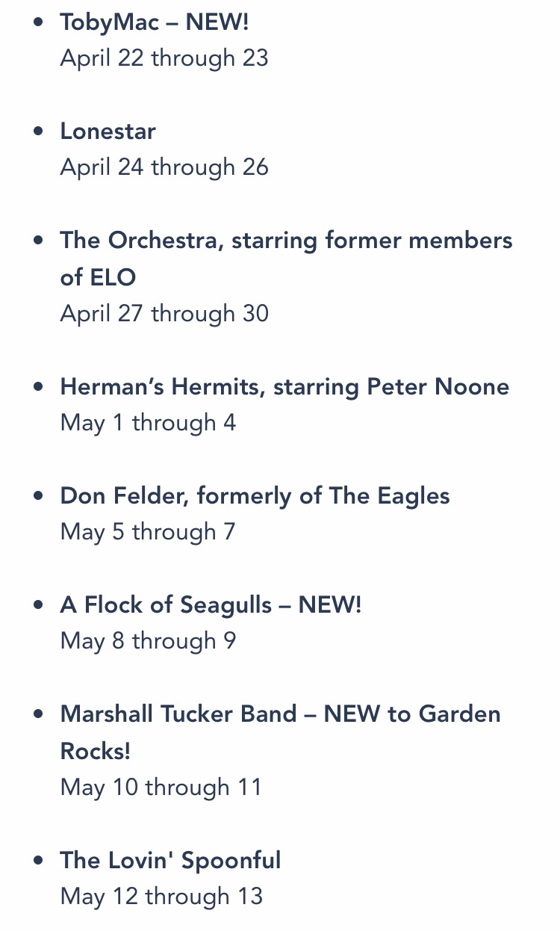This screenshot has height=931, width=560.
Task: Click A Flock of Seagulls – NEW!
Action: (211, 605)
